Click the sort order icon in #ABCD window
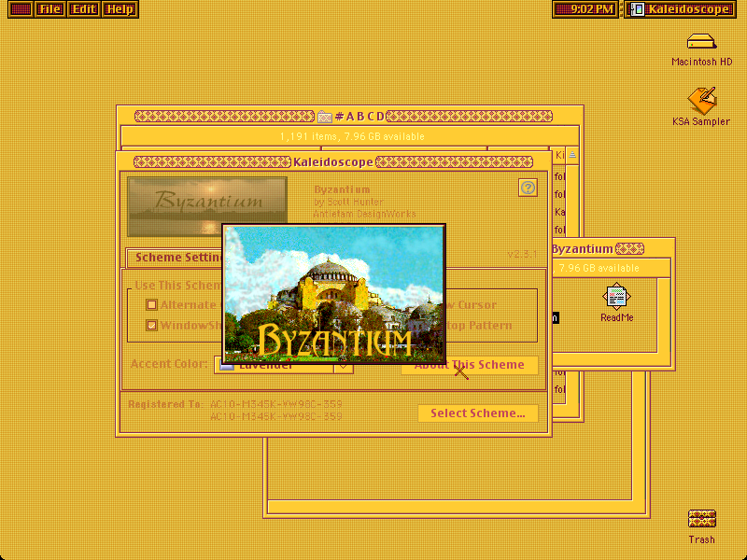The width and height of the screenshot is (747, 560). [572, 155]
